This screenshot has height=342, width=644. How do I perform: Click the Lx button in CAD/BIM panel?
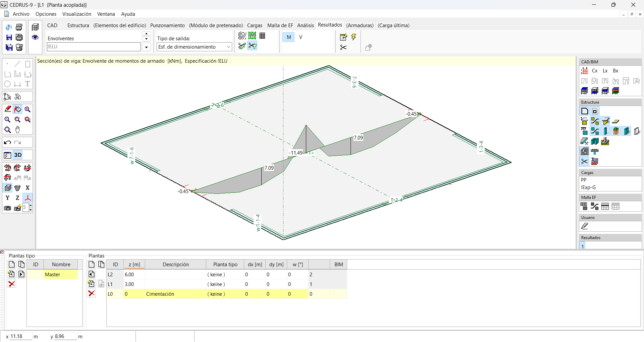[605, 71]
